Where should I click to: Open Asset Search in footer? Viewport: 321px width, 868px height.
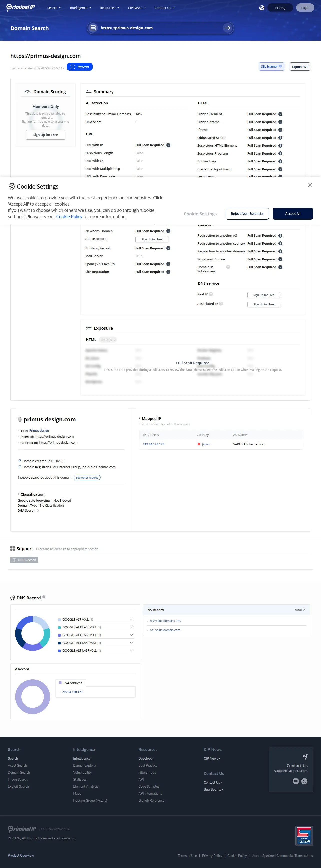[x=17, y=766]
